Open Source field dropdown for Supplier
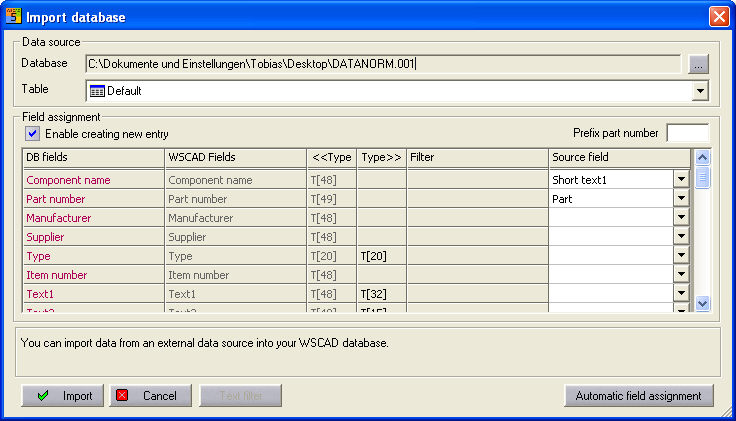 tap(681, 237)
